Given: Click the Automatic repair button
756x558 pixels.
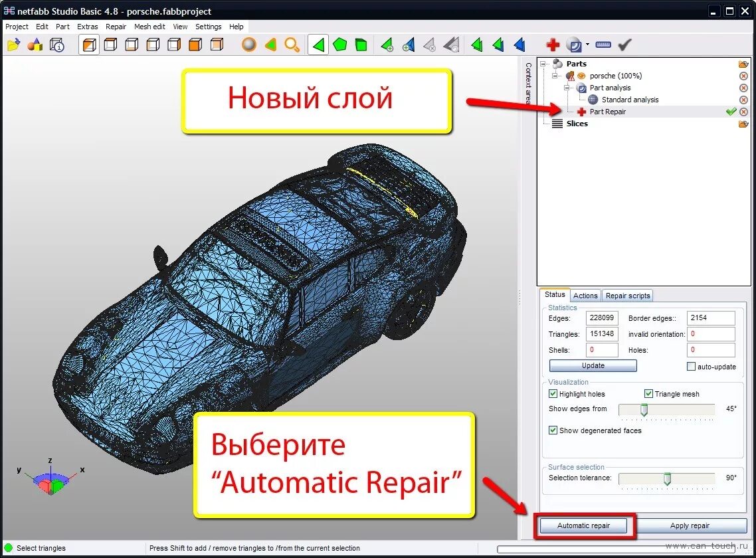Looking at the screenshot, I should [583, 525].
